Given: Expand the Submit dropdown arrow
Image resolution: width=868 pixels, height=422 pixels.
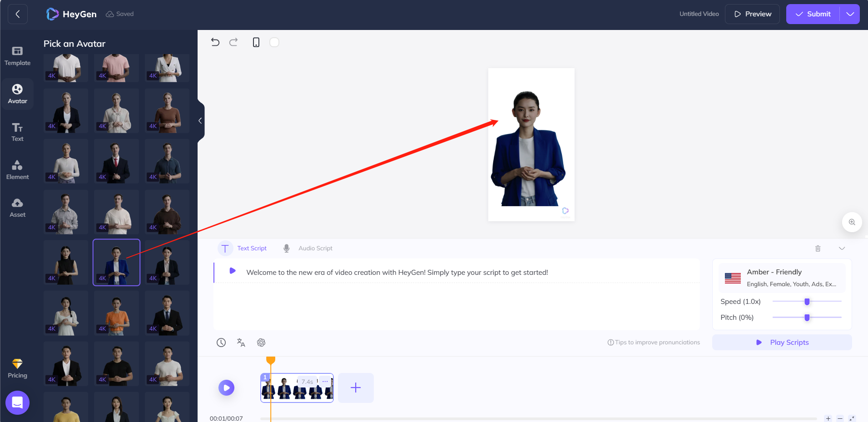Looking at the screenshot, I should 850,14.
